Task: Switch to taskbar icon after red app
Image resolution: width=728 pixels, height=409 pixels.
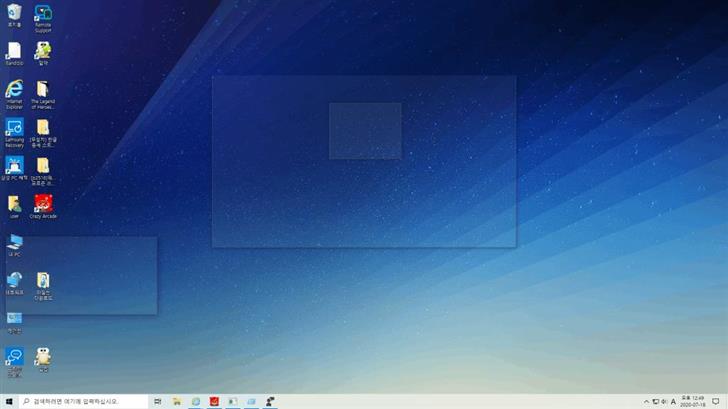Action: coord(233,402)
